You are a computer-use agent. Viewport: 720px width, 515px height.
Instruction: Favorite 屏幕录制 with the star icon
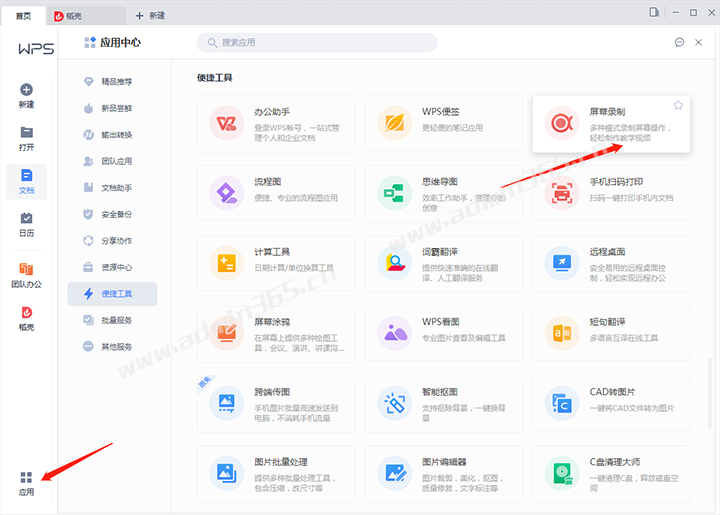pyautogui.click(x=678, y=106)
